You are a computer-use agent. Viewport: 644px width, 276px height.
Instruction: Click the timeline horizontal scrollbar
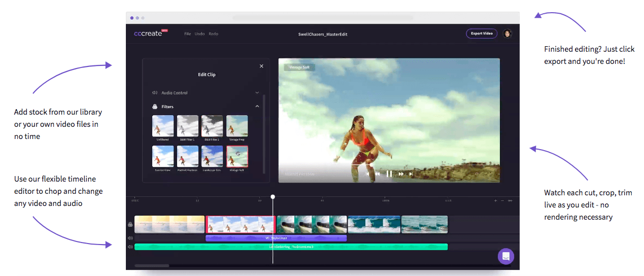coord(152,265)
